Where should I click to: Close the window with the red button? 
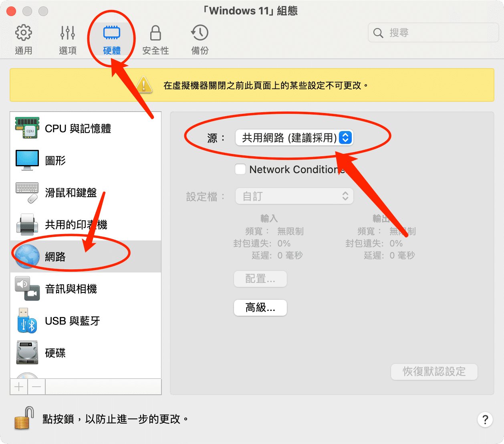11,11
